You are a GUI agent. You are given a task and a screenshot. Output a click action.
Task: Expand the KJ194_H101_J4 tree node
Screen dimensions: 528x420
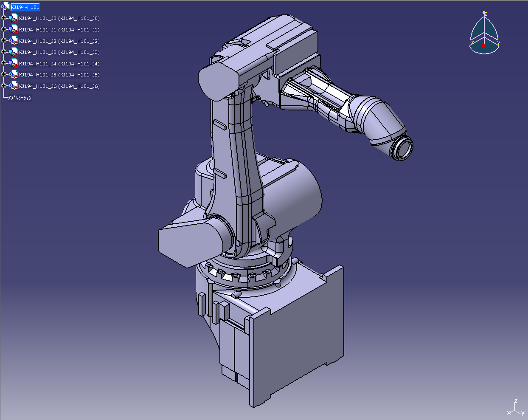4,63
